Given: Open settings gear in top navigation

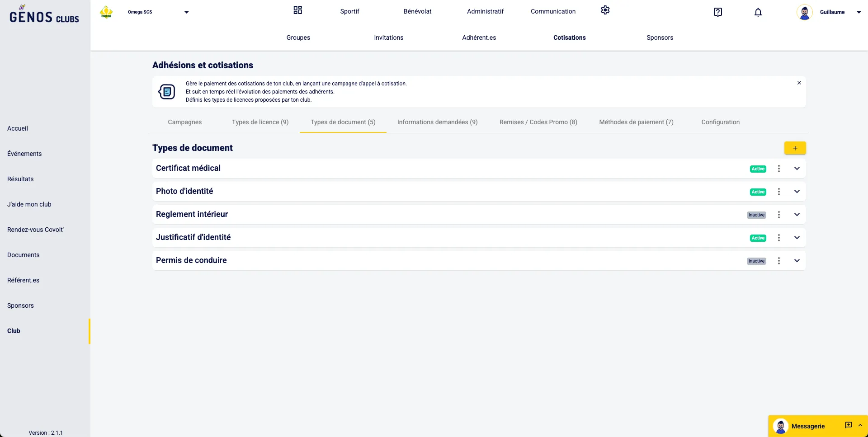Looking at the screenshot, I should (605, 10).
